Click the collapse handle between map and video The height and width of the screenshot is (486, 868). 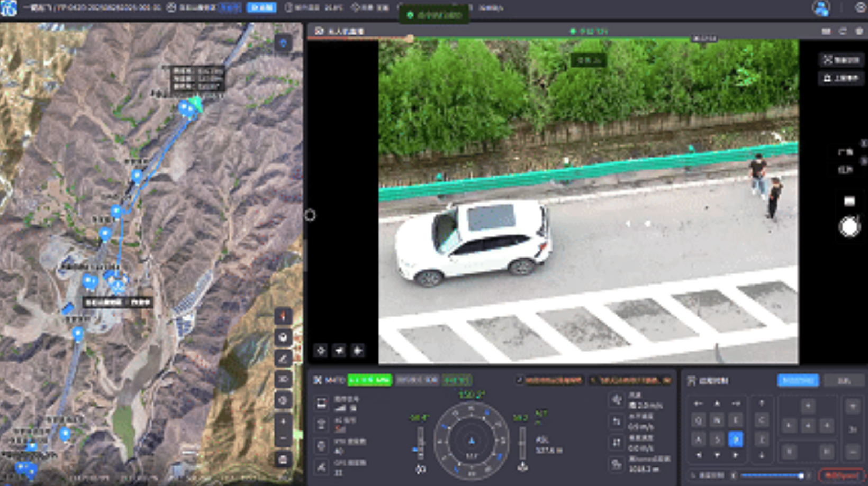310,215
